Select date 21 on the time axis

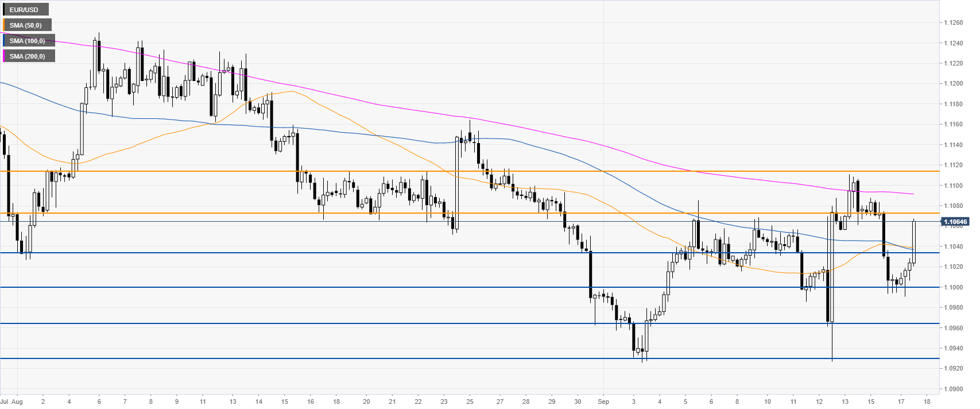392,402
